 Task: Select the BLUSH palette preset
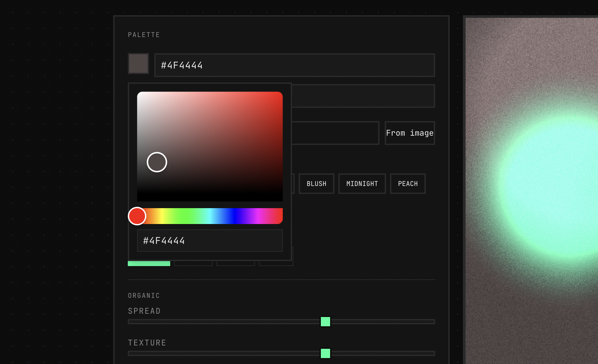316,183
